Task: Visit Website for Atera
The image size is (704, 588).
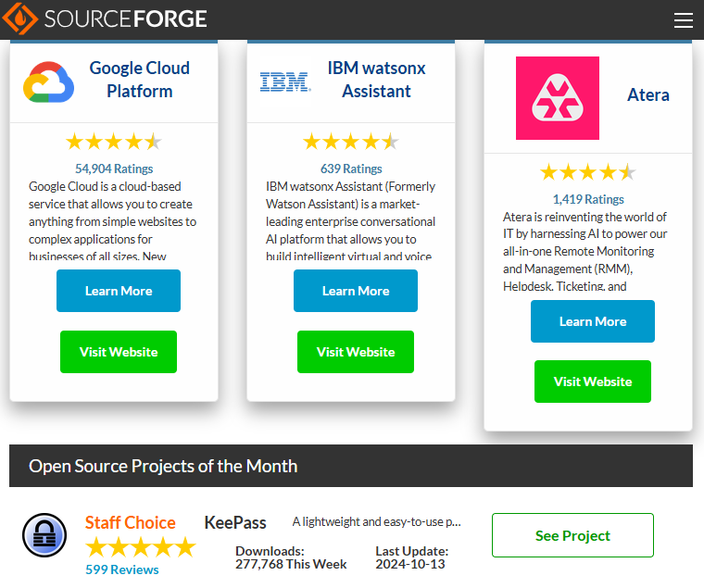Action: (x=593, y=382)
